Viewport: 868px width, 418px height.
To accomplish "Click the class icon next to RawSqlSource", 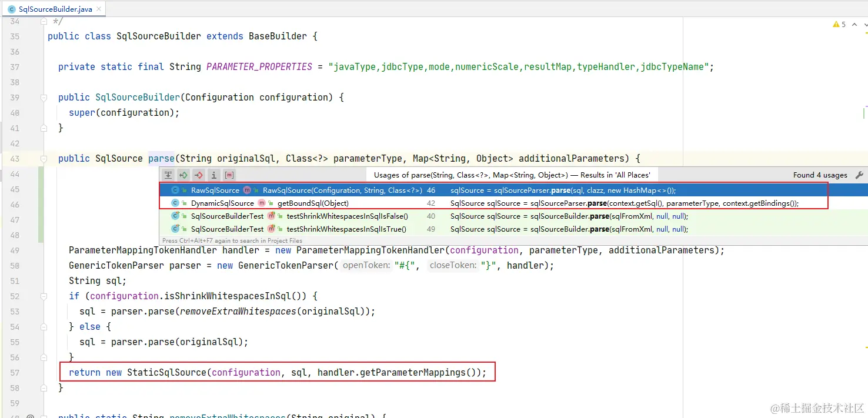I will (175, 190).
